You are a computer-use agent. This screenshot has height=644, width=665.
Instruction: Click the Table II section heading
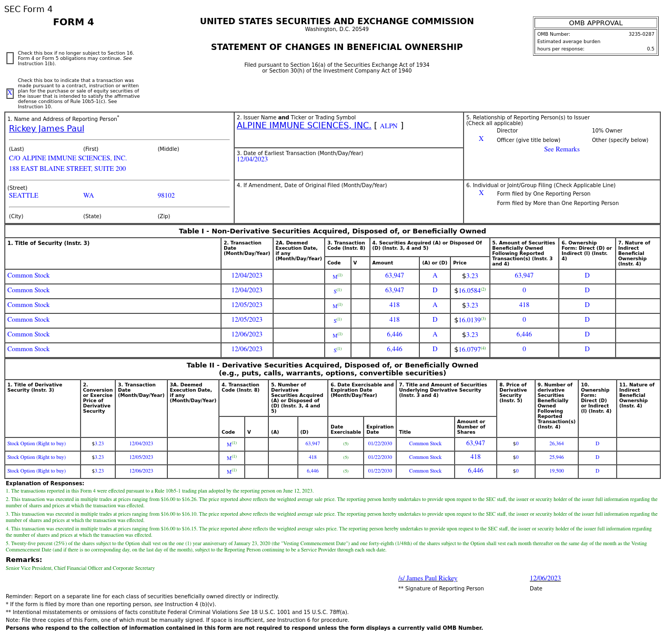(x=332, y=369)
